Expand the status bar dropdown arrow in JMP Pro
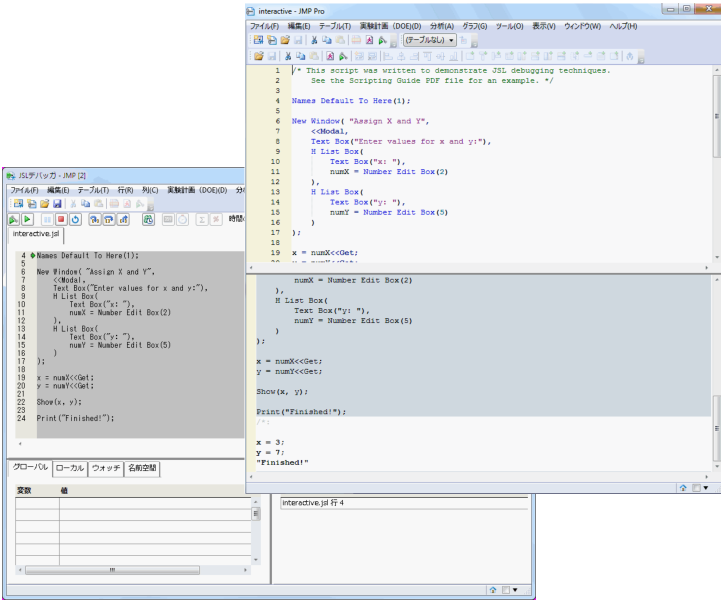 click(x=705, y=487)
